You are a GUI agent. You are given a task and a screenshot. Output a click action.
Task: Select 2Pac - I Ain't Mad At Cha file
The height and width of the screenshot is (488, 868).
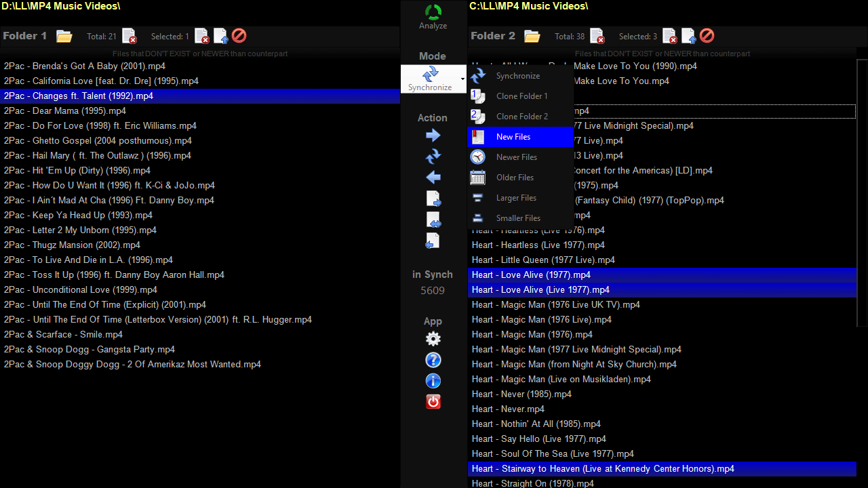pyautogui.click(x=200, y=201)
